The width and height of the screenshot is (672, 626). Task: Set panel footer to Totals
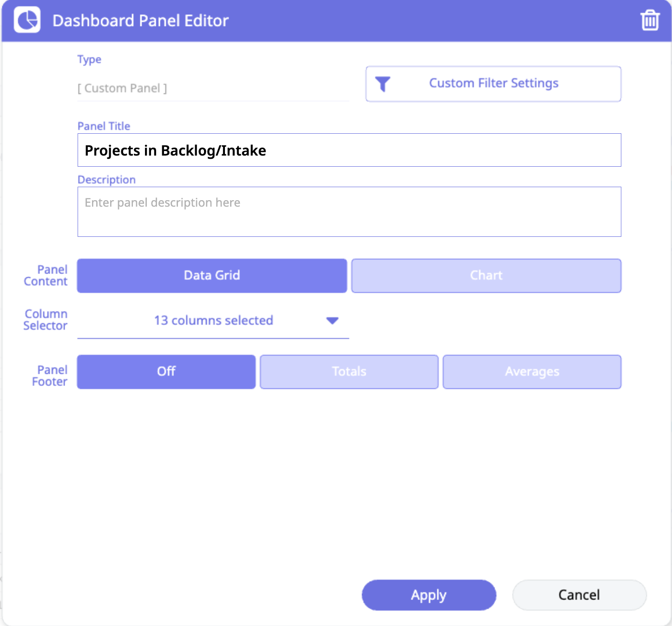coord(349,372)
